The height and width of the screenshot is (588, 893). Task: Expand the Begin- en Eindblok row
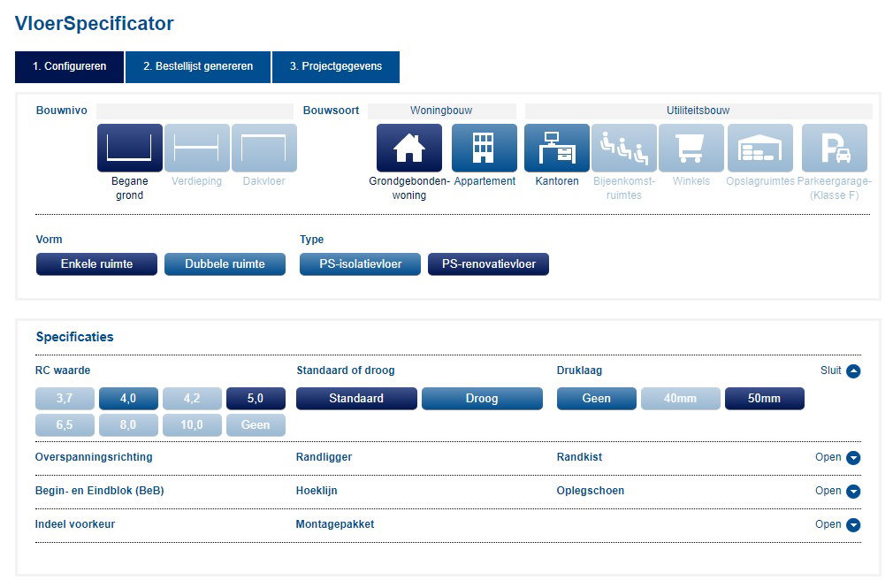[x=853, y=492]
